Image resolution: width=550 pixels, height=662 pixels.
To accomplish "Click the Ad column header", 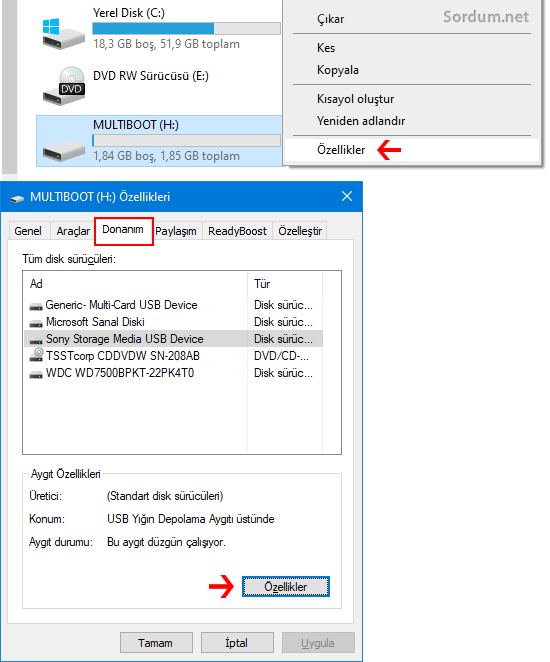I will [x=136, y=284].
